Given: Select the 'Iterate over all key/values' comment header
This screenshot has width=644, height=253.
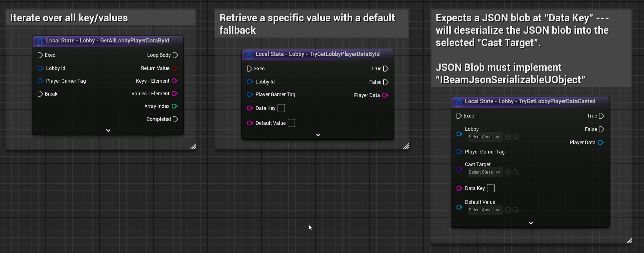Looking at the screenshot, I should coord(100,18).
